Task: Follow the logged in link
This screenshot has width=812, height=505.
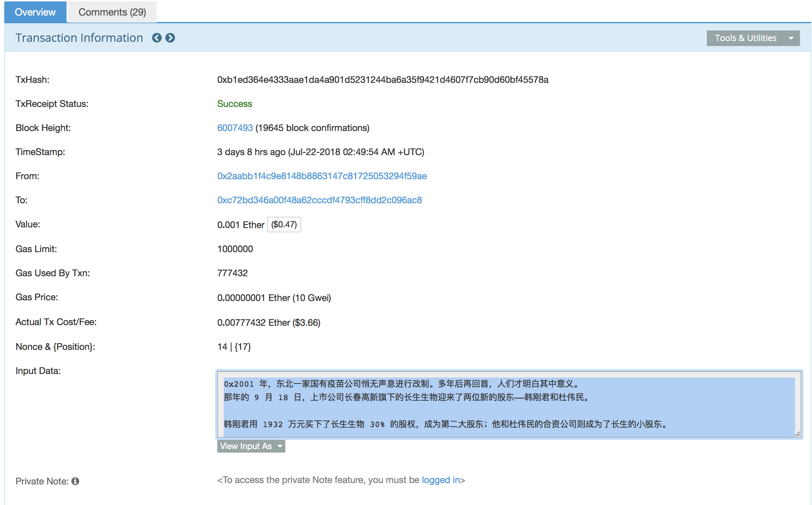Action: coord(441,480)
